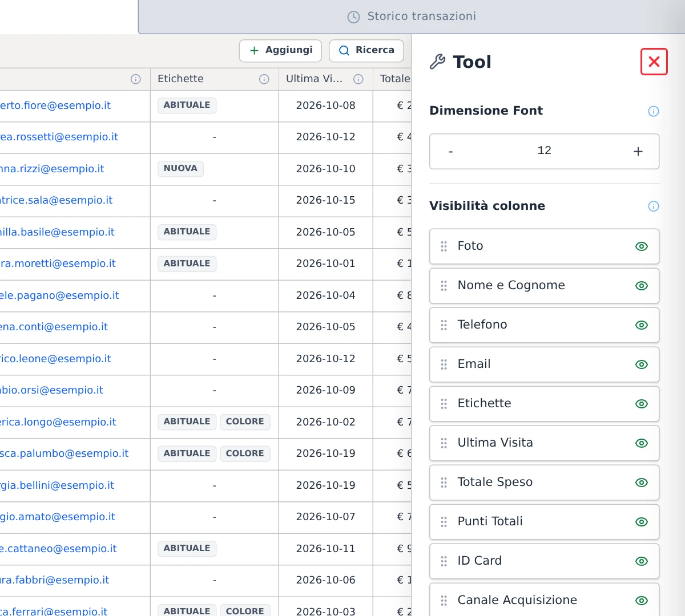685x616 pixels.
Task: Click date cell 2026-10-06
Action: pyautogui.click(x=325, y=580)
